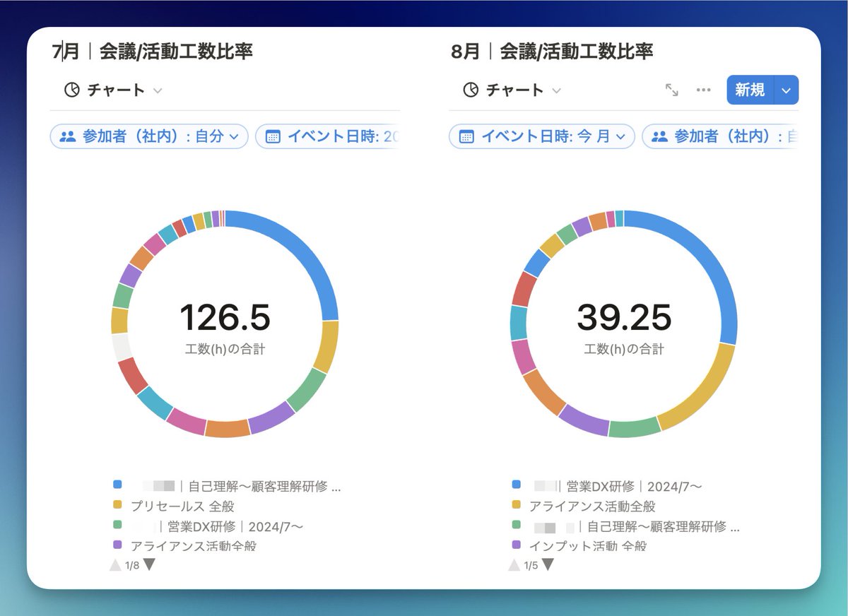Click the blue legend swatch in July legend
Image resolution: width=848 pixels, height=616 pixels.
click(x=117, y=485)
